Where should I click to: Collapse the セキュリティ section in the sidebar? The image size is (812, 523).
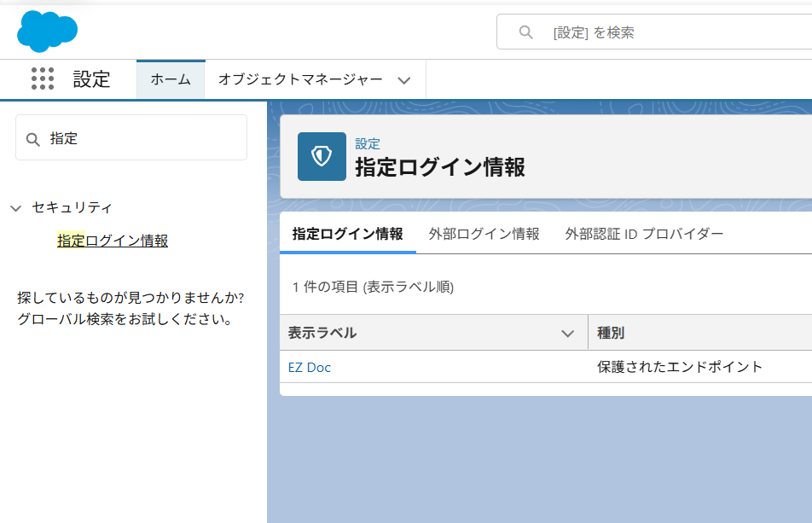[14, 207]
